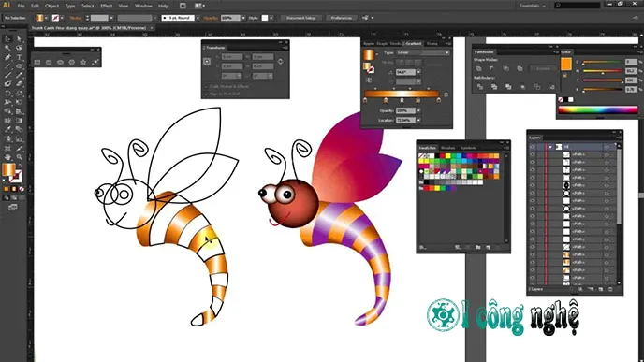Switch to the Brushes tab
This screenshot has height=362, width=644.
pyautogui.click(x=447, y=148)
